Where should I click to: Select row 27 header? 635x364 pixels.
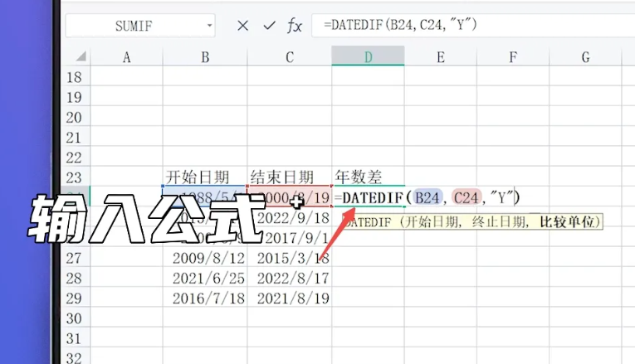point(74,258)
